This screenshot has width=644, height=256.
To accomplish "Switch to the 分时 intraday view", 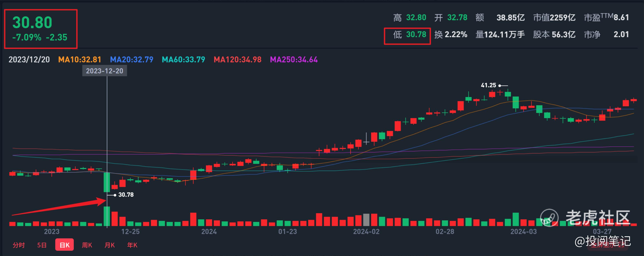I will coord(19,245).
